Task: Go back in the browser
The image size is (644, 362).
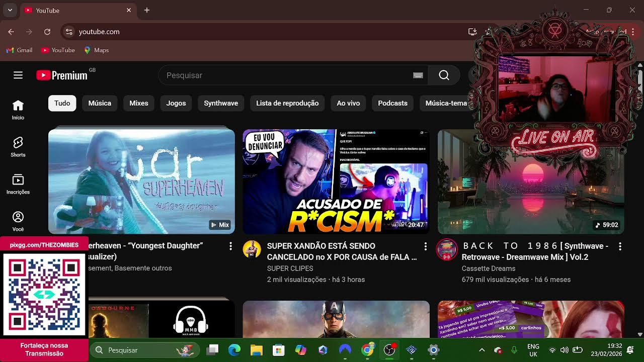Action: [x=11, y=32]
